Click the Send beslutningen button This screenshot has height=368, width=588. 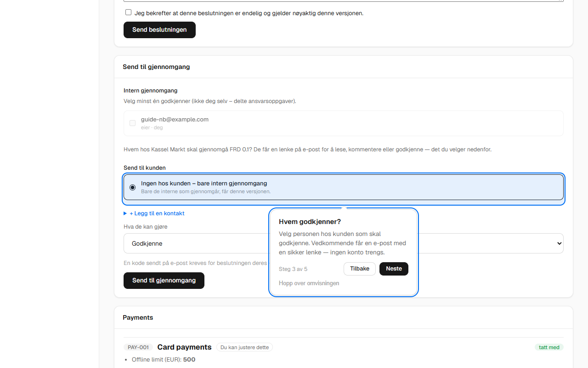159,30
